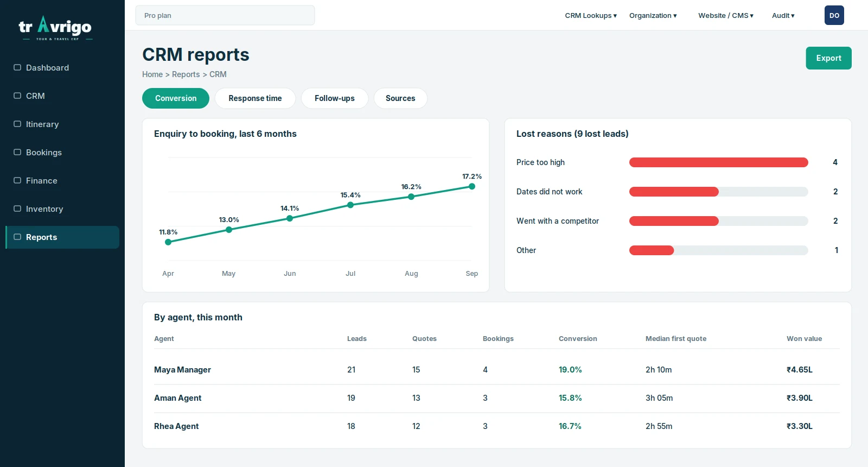The width and height of the screenshot is (868, 467).
Task: Open the Website / CMS dropdown
Action: [726, 15]
